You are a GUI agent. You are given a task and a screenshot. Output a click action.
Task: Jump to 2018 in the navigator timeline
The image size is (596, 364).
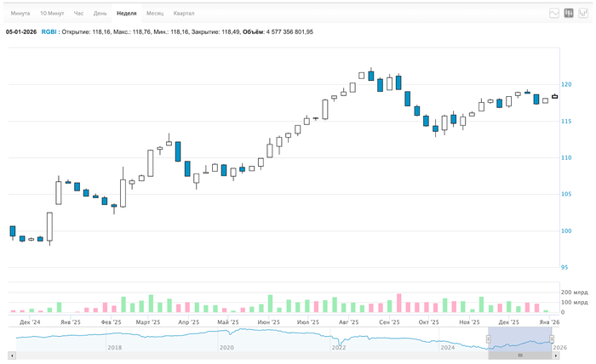[x=114, y=348]
